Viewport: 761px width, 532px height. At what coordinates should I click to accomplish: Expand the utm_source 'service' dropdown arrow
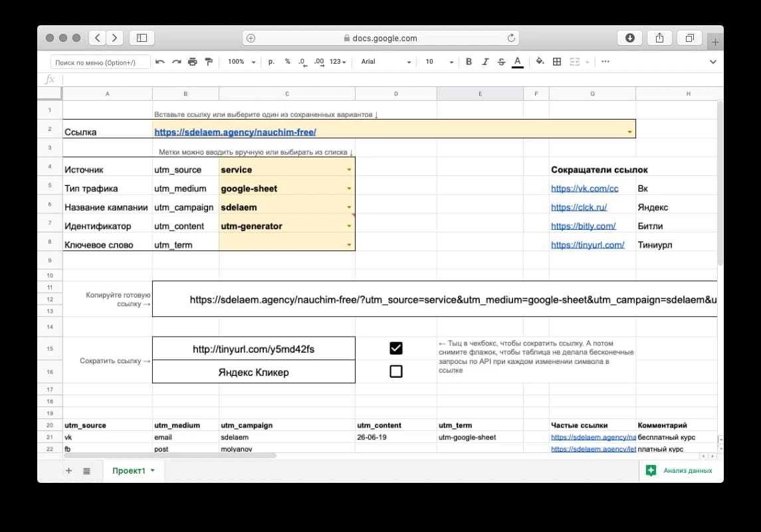[349, 170]
